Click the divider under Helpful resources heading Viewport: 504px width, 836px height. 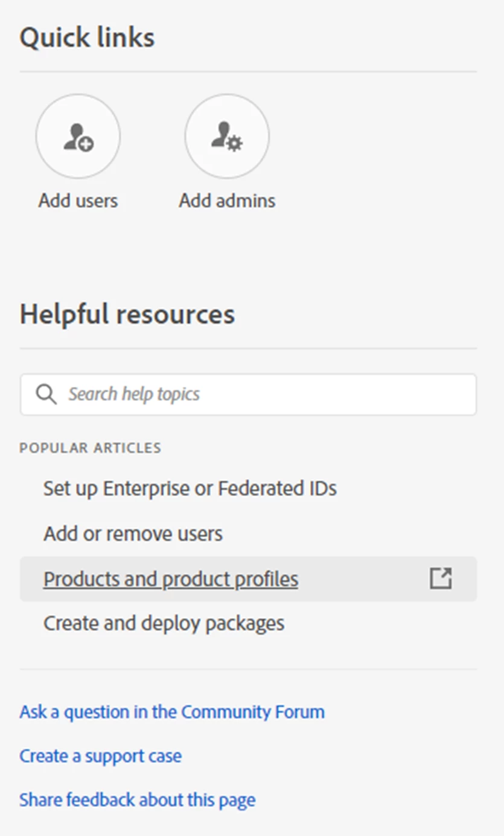[248, 348]
